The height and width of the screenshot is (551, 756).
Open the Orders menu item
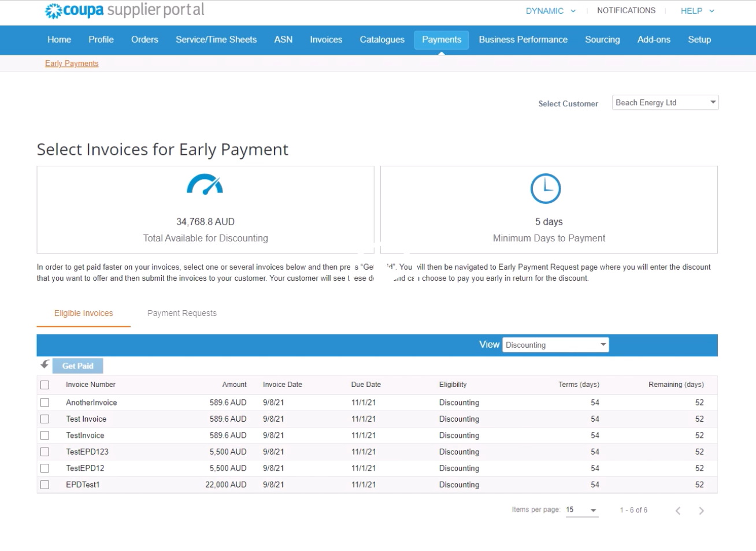144,40
